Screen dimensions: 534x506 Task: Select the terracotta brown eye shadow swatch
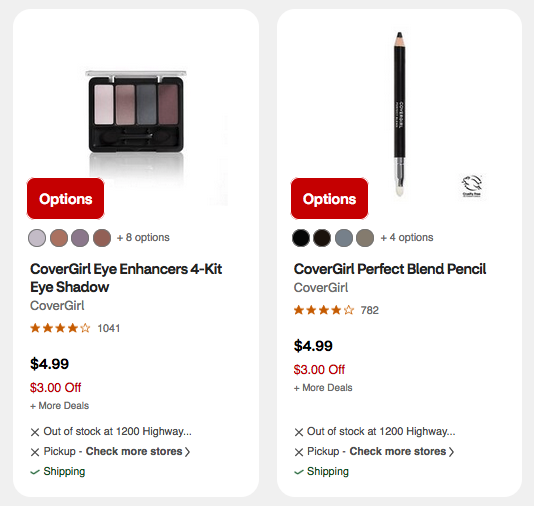tap(59, 237)
